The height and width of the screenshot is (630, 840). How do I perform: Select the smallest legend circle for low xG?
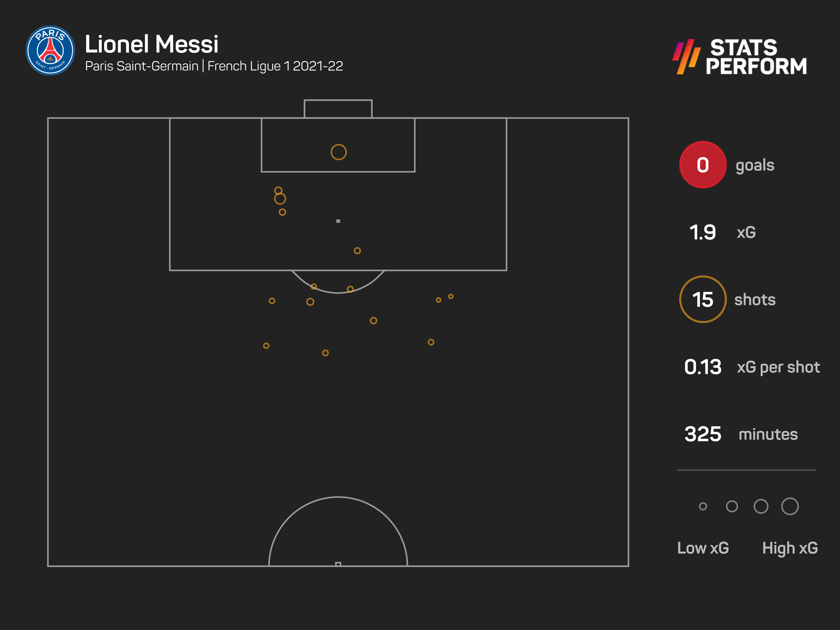click(703, 506)
